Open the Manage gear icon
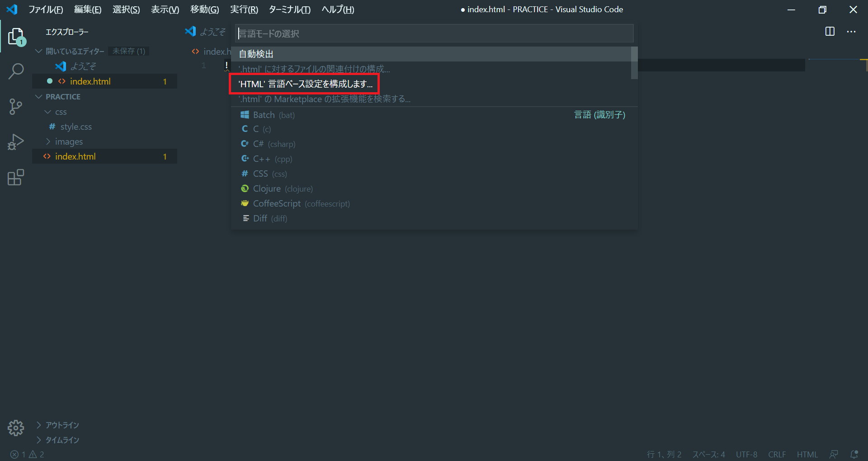This screenshot has width=868, height=461. (x=16, y=428)
